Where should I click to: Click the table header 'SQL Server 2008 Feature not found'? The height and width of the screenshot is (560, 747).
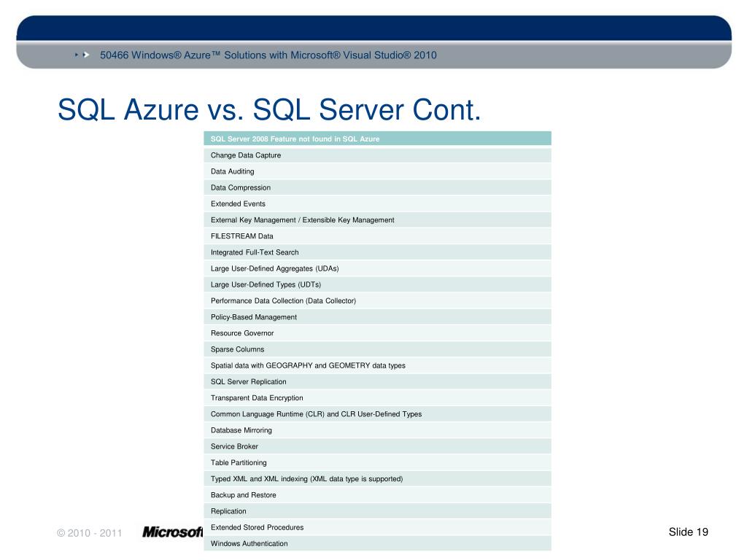[x=377, y=139]
